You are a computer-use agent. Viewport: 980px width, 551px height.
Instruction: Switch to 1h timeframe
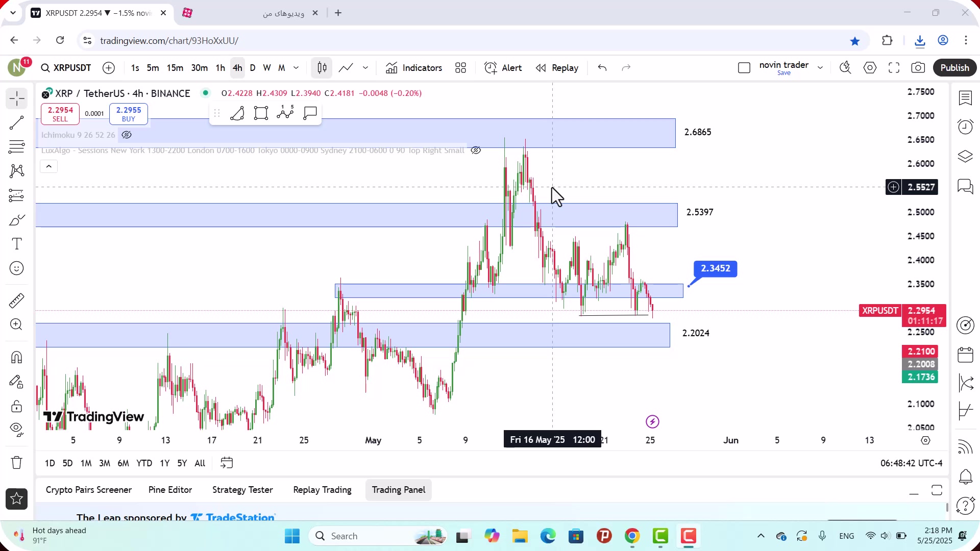point(220,68)
